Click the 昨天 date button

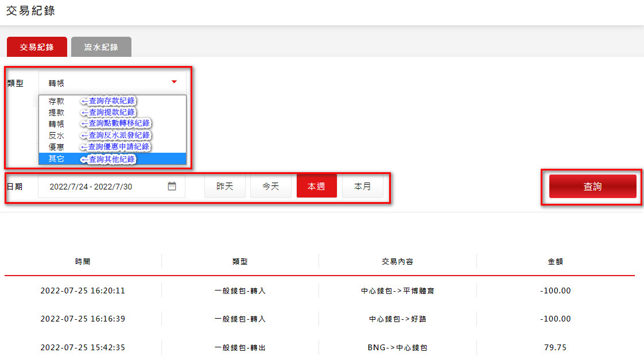tap(224, 186)
